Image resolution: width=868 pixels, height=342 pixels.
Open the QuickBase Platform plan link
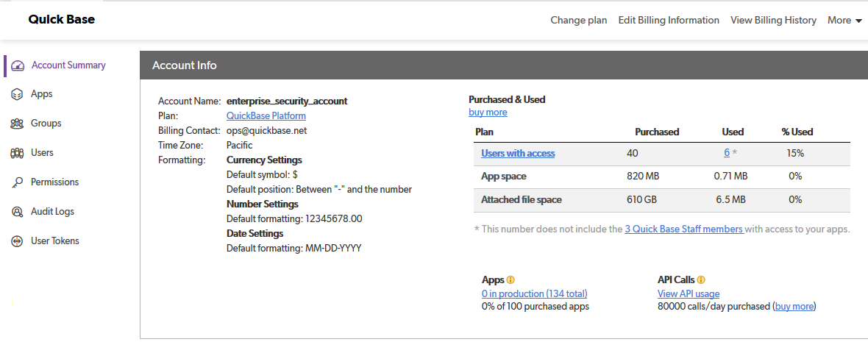coord(266,115)
